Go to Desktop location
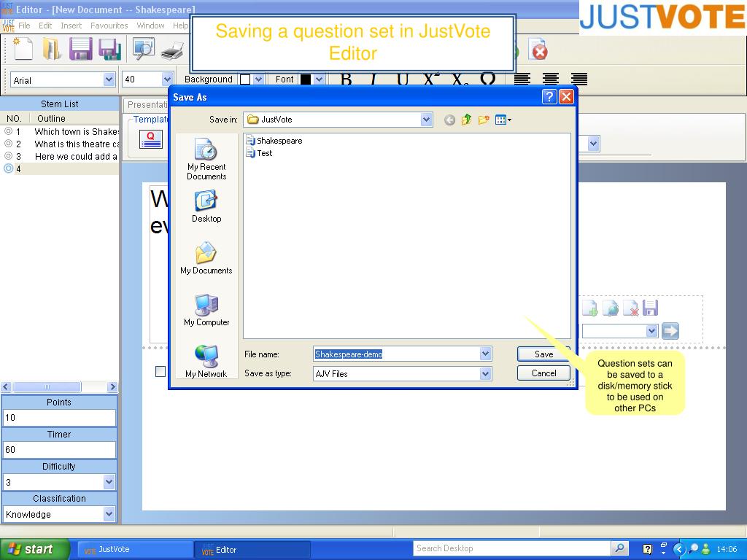 tap(206, 206)
